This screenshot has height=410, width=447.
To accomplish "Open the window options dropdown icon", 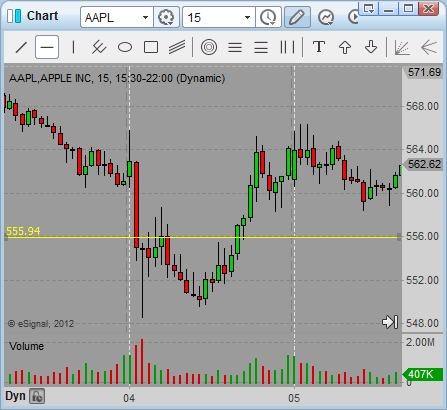I will (x=369, y=8).
